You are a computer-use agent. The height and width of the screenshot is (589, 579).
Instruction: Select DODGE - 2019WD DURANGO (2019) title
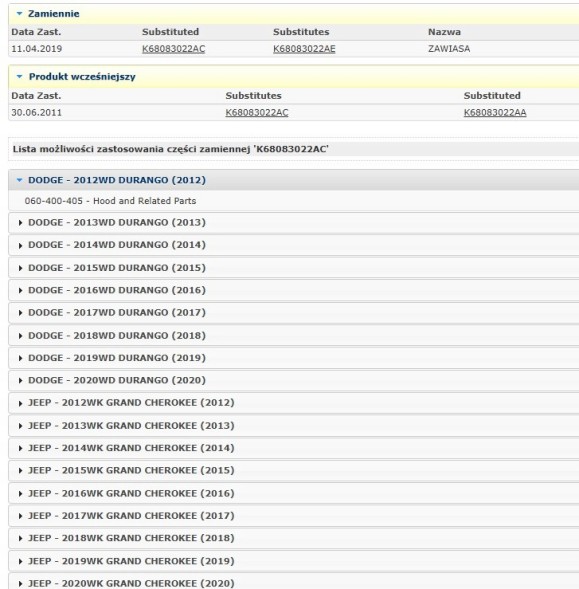[117, 358]
